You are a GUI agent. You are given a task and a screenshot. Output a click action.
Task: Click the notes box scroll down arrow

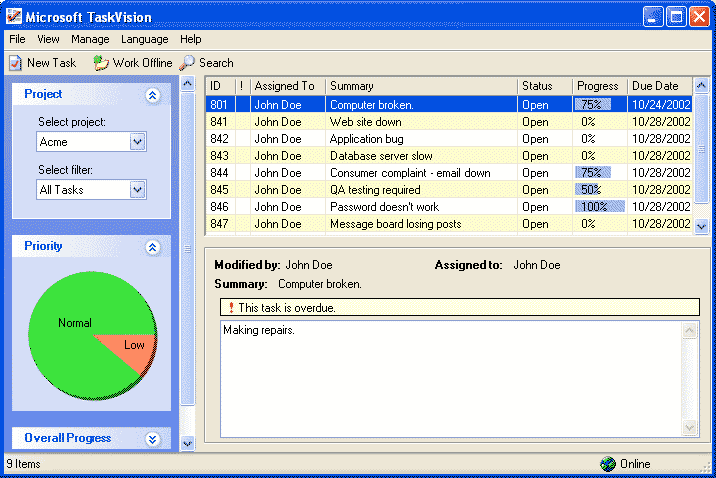click(x=690, y=427)
